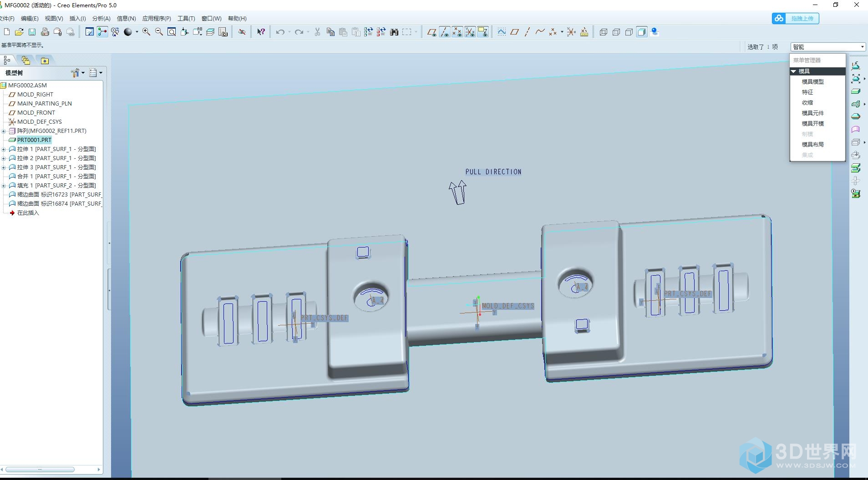Viewport: 868px width, 480px height.
Task: Expand the 拉伸 3 tree node
Action: [4, 167]
